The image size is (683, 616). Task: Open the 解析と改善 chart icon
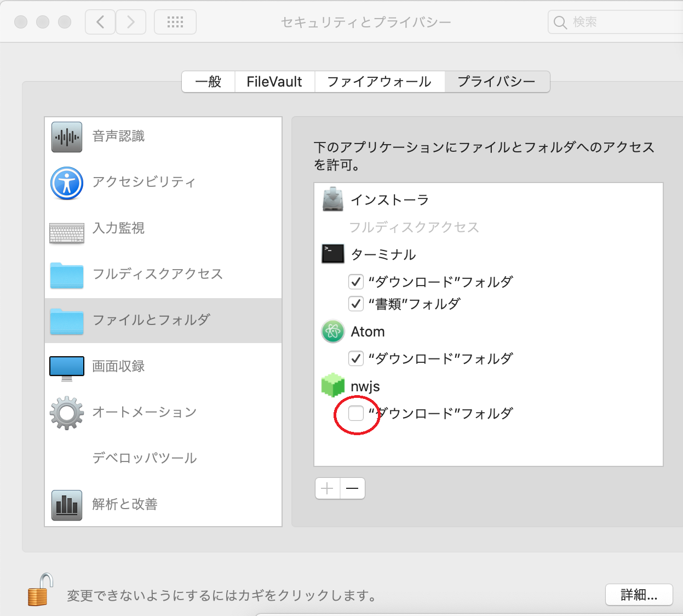[x=67, y=505]
